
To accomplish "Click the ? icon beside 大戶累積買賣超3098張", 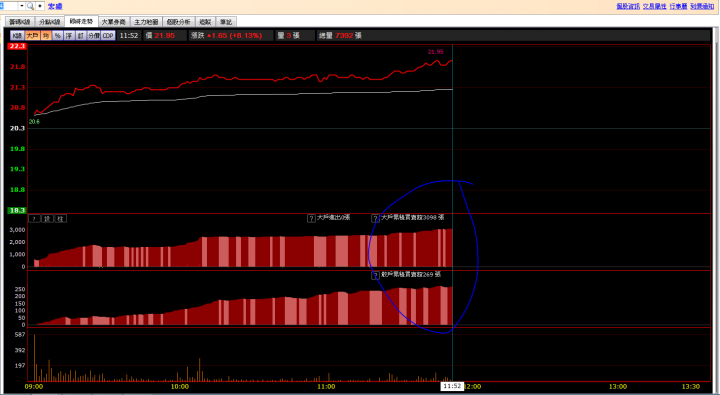I will tap(375, 218).
